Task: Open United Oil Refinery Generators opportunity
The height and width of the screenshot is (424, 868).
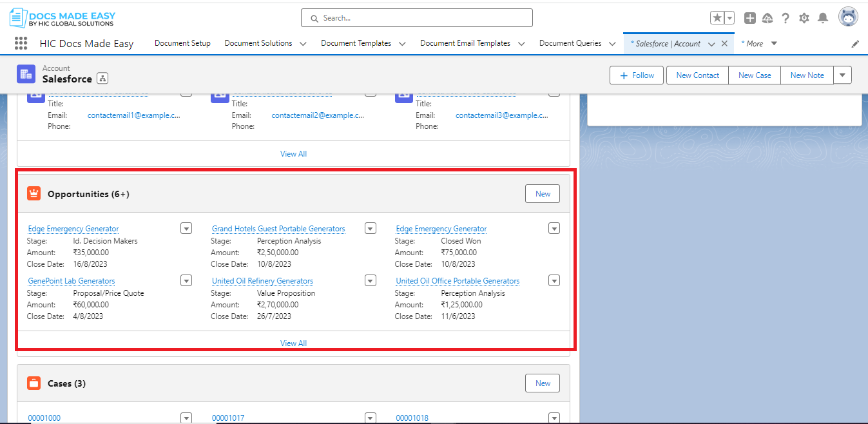Action: pyautogui.click(x=262, y=281)
